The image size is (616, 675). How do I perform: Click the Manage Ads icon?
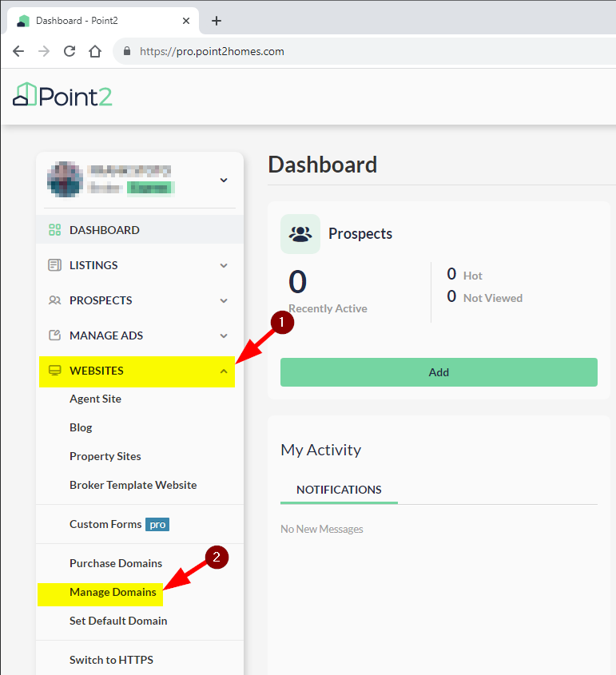[x=54, y=336]
